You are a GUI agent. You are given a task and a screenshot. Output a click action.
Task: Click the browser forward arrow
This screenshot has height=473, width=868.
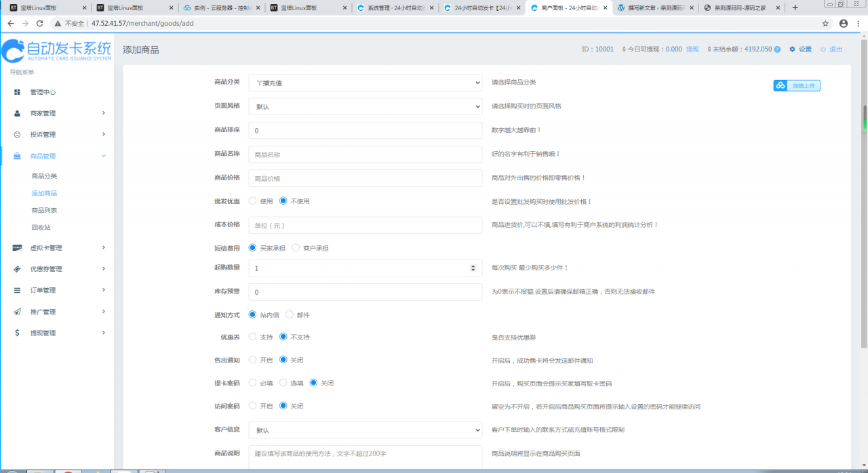tap(25, 23)
